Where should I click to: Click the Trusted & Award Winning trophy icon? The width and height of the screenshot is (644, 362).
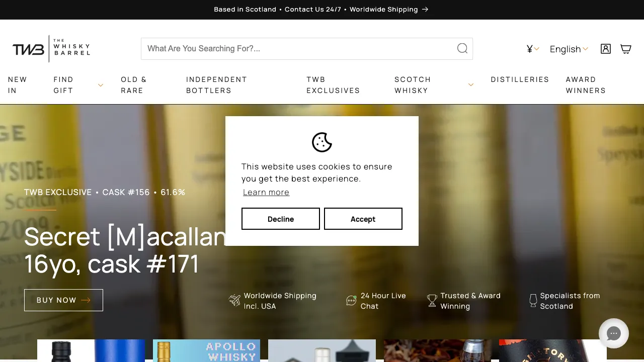point(432,301)
